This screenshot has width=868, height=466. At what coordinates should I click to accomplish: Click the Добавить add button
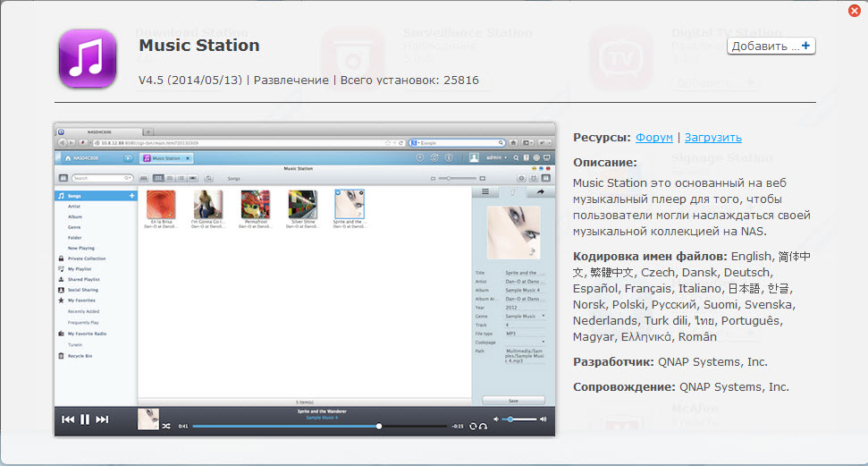point(771,46)
